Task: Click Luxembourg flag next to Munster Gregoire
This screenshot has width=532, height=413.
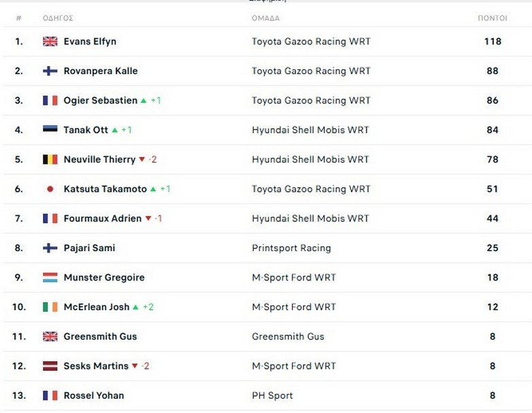Action: coord(50,278)
